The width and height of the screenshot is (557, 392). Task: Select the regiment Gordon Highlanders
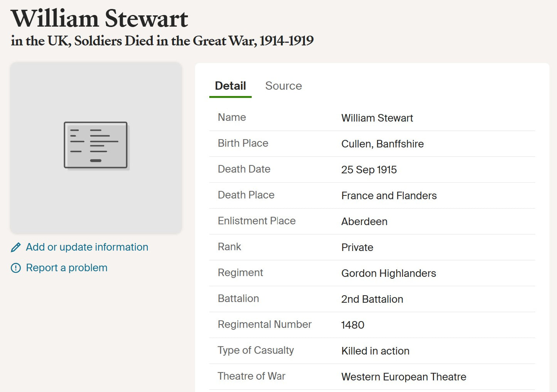pyautogui.click(x=388, y=273)
